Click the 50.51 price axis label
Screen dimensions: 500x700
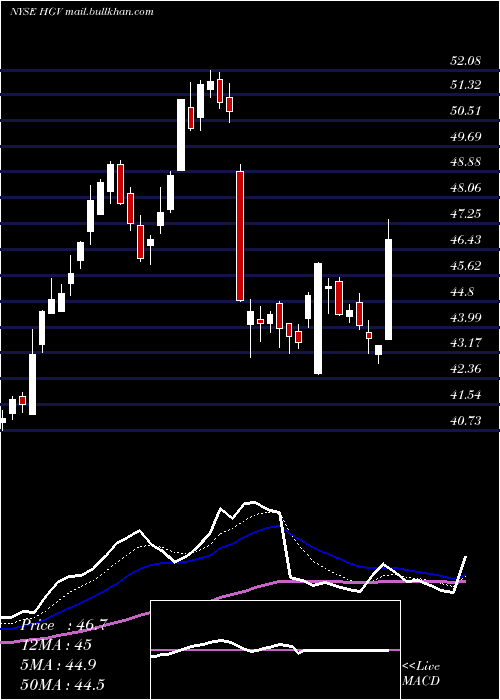point(466,110)
